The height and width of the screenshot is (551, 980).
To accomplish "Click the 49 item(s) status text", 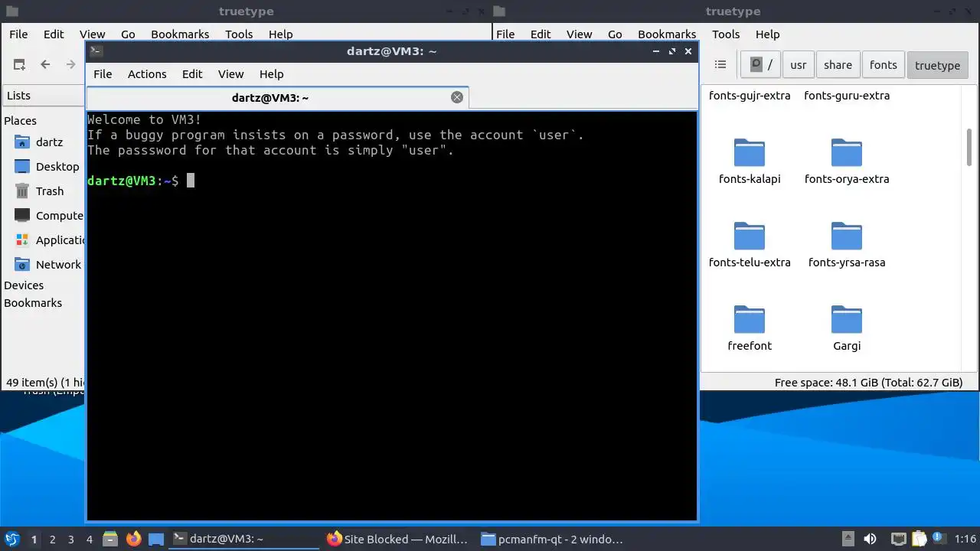I will coord(45,383).
